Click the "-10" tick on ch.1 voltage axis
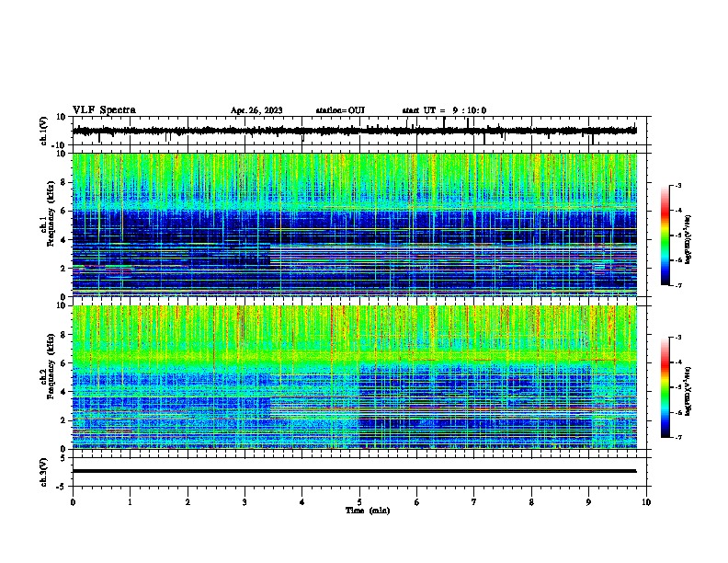 (x=60, y=145)
